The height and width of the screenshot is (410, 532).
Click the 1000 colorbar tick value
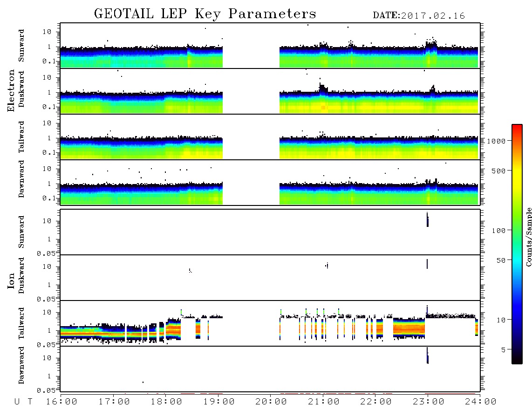(x=496, y=141)
